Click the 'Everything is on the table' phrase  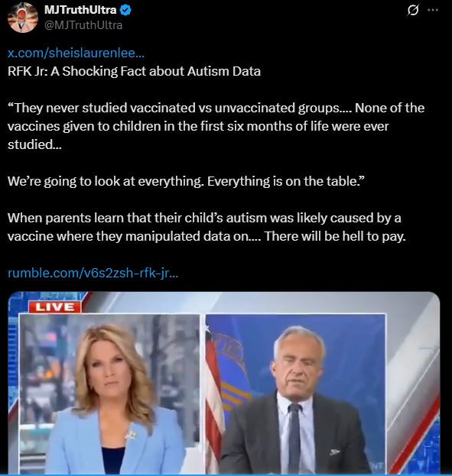coord(285,181)
